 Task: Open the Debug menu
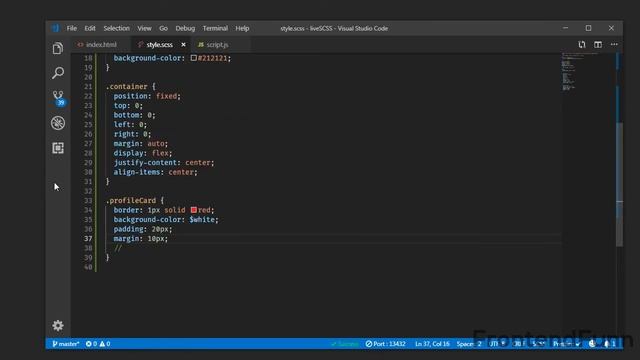point(185,28)
